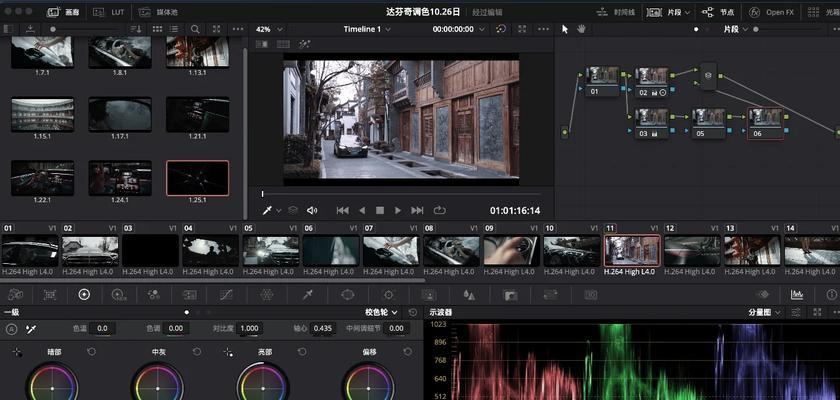The width and height of the screenshot is (840, 400).
Task: Open the Keyframes panel icon
Action: [x=764, y=295]
